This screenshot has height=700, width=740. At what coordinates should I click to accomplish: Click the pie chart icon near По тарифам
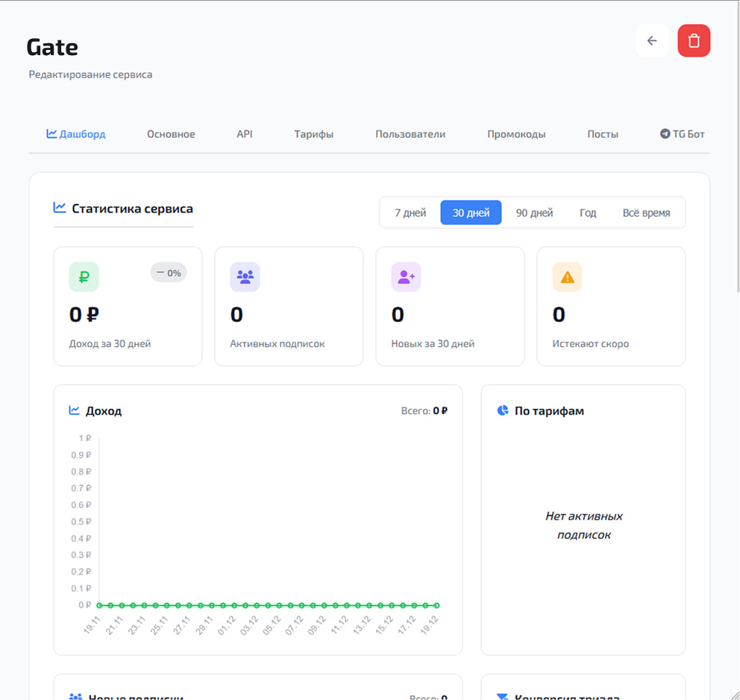tap(503, 411)
